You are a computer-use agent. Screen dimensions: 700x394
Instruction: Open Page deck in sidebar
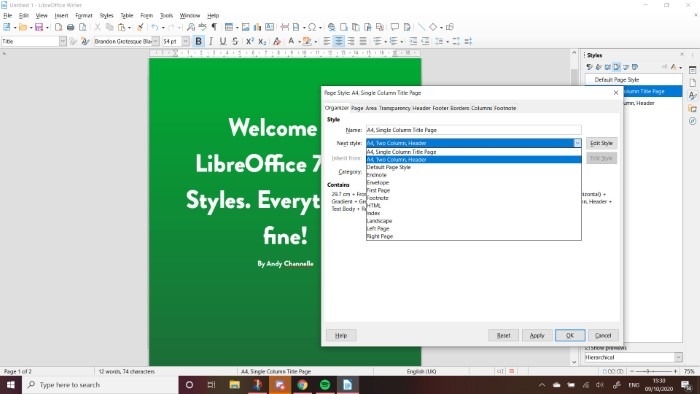692,83
